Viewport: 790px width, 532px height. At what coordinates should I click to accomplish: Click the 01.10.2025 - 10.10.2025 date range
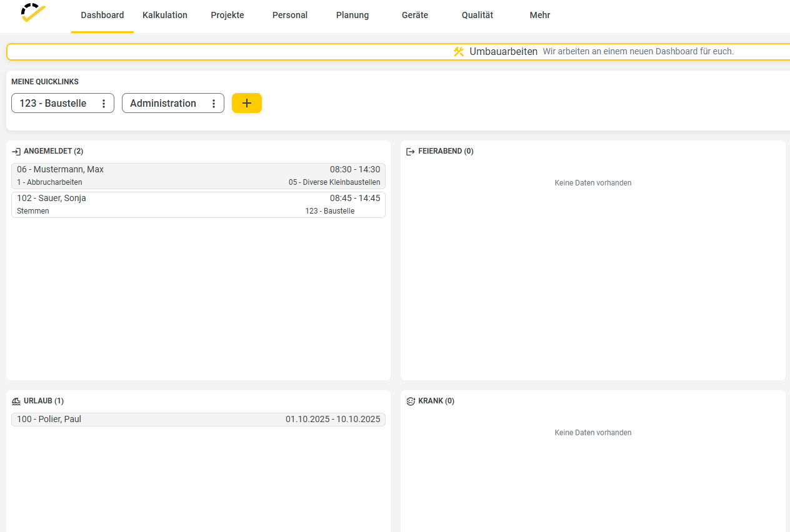pyautogui.click(x=333, y=419)
